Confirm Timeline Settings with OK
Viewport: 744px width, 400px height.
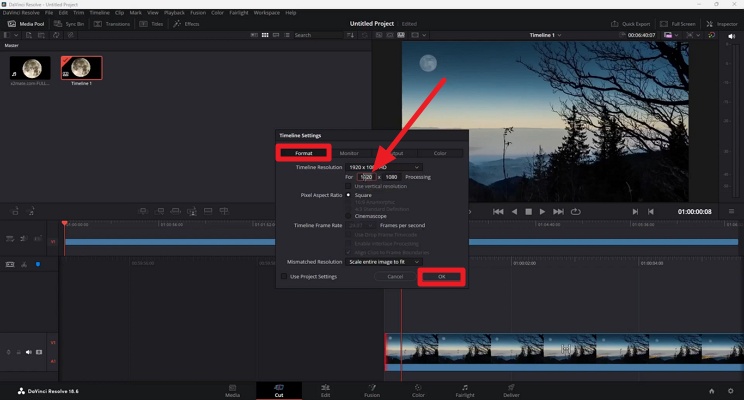[x=441, y=277]
